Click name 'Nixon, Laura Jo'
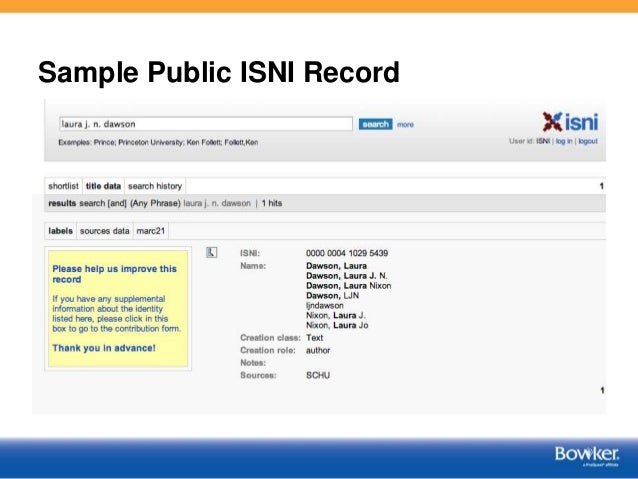The image size is (638, 479). coord(337,325)
